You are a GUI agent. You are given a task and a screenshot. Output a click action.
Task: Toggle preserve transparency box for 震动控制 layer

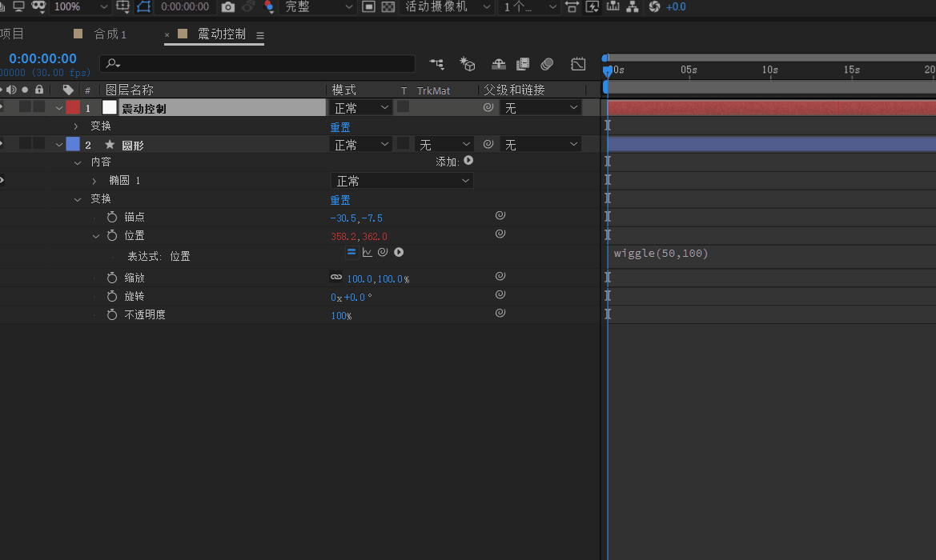(x=404, y=106)
